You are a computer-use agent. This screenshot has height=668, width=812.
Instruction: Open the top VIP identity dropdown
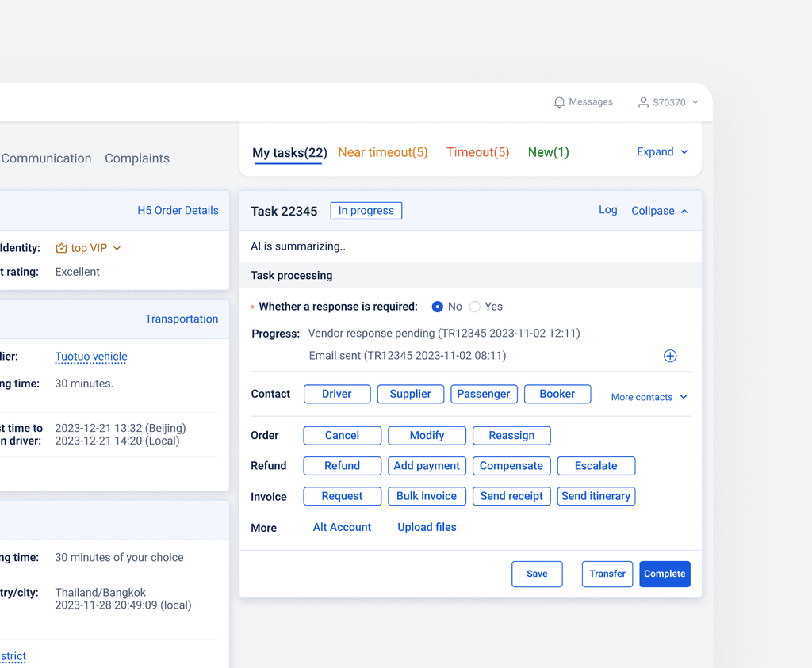[117, 248]
